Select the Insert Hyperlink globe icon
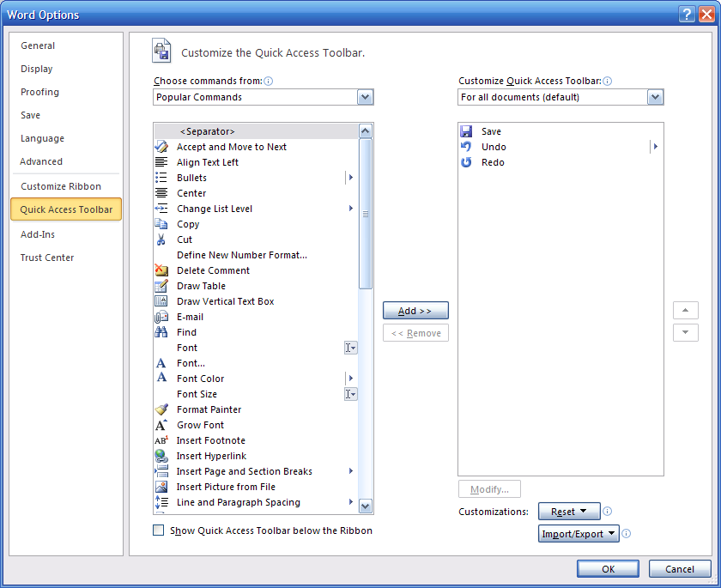 (161, 456)
